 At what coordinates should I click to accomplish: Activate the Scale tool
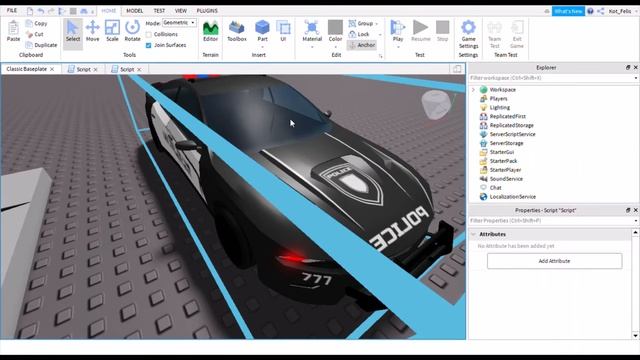coord(112,31)
